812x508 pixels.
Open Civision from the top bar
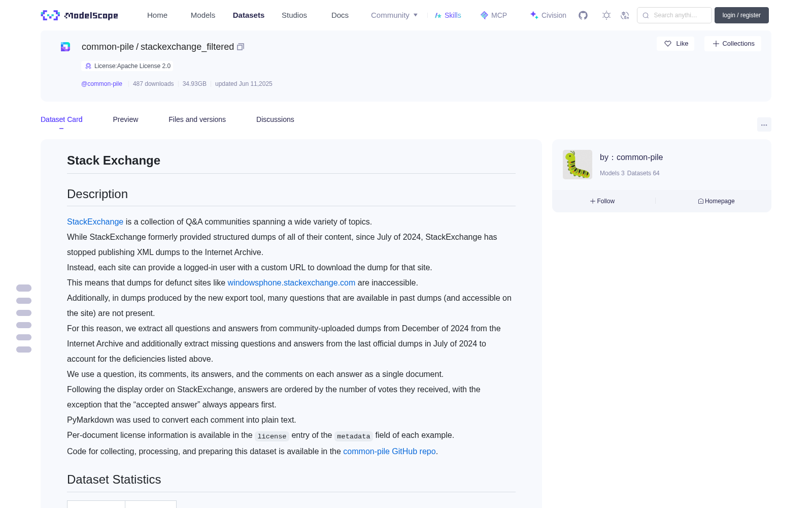[x=548, y=15]
